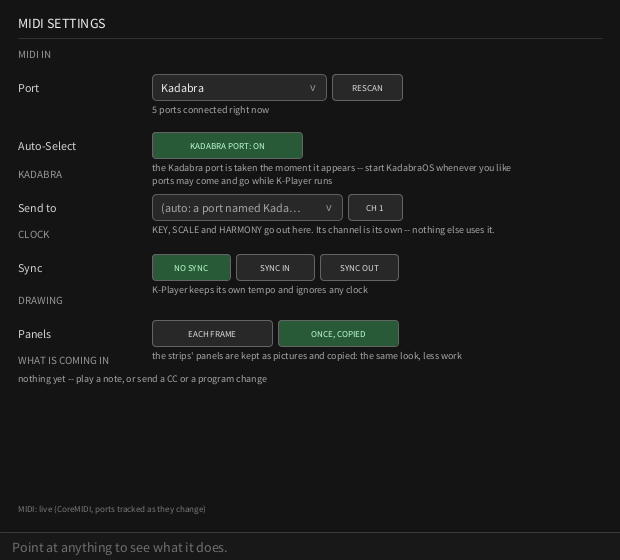This screenshot has height=560, width=620.
Task: Select the SYNC IN option
Action: (275, 268)
